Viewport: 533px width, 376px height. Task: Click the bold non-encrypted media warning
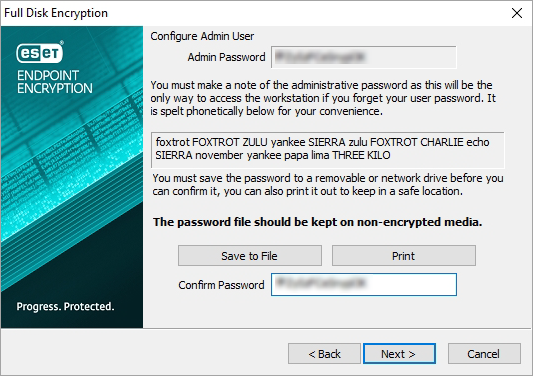317,222
